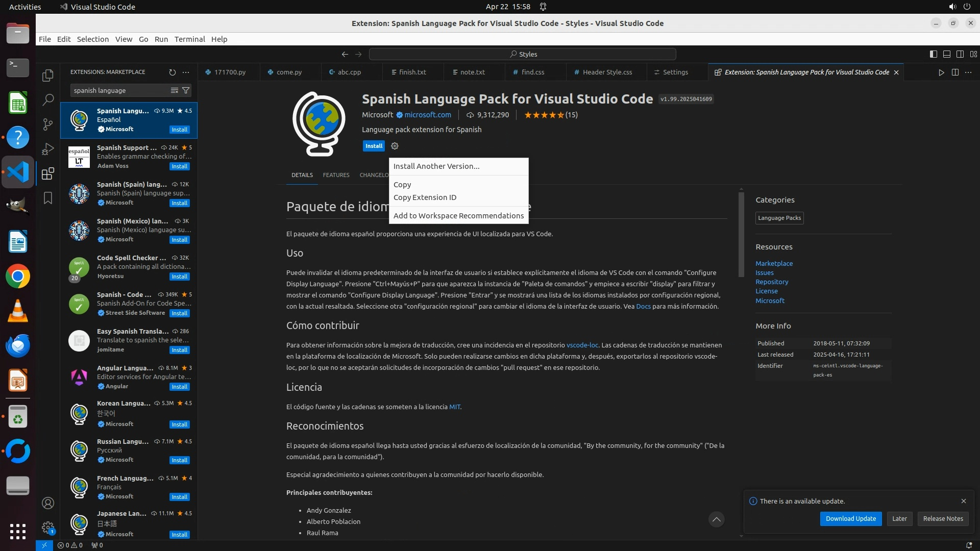Toggle the bottom panel layout
Viewport: 980px width, 551px height.
[947, 54]
